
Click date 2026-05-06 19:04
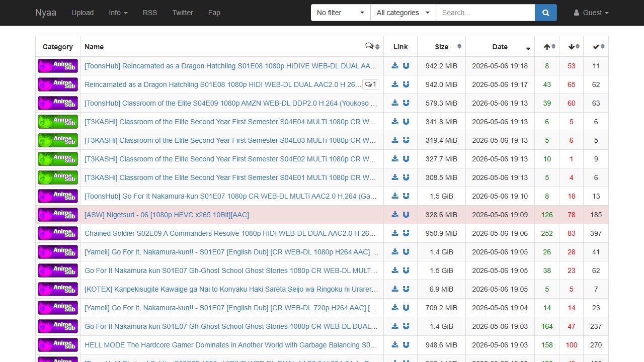point(500,308)
